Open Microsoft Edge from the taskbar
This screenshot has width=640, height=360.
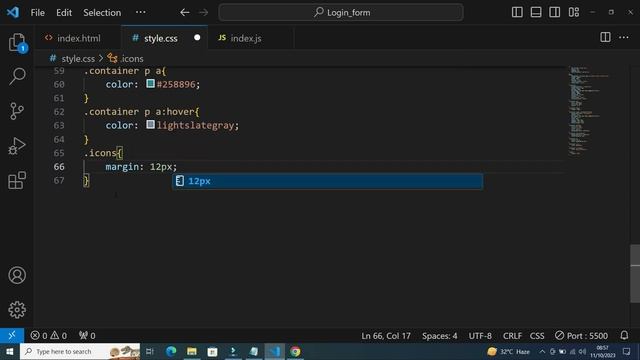pos(171,351)
